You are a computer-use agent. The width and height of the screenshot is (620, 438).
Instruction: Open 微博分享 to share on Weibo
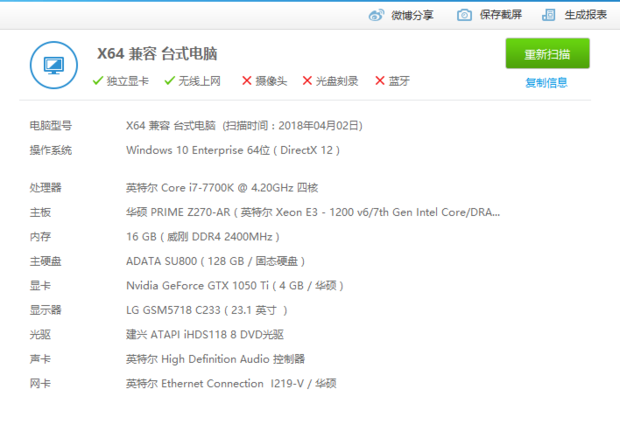click(x=412, y=15)
